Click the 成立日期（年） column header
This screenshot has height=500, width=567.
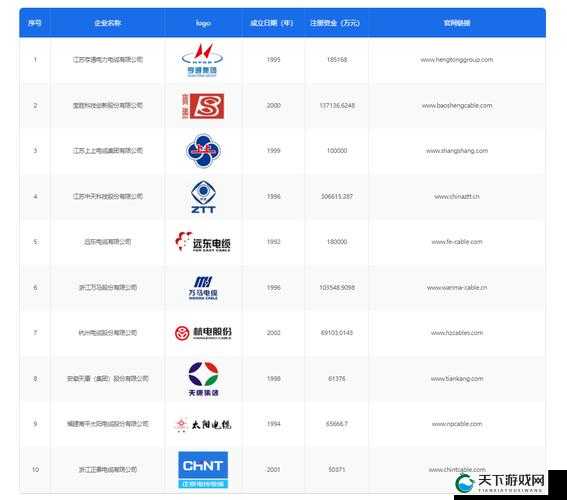click(x=272, y=23)
